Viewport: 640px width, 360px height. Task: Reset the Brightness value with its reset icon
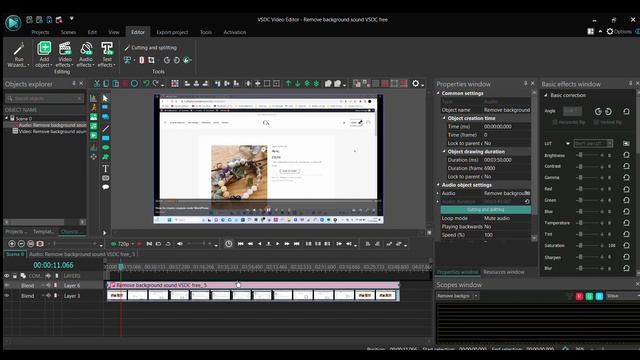pos(626,155)
